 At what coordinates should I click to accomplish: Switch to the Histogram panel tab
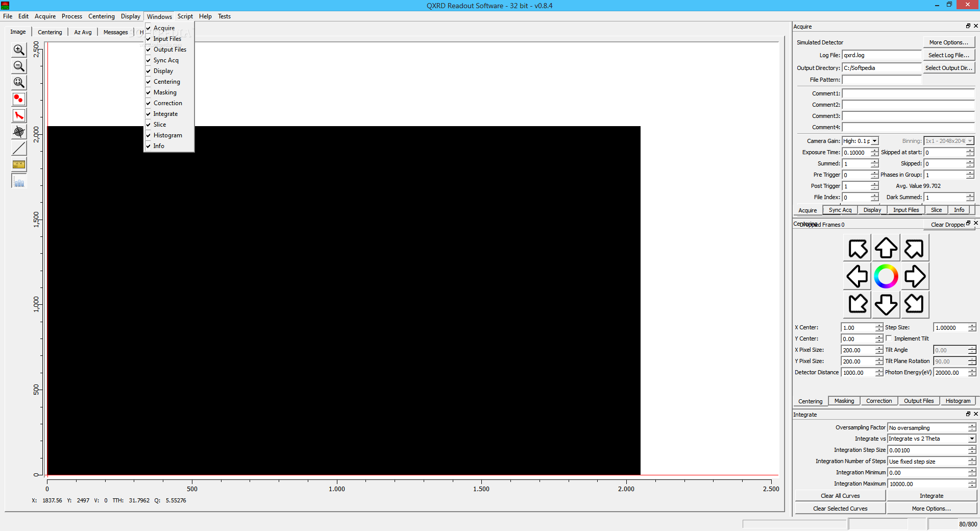(958, 401)
